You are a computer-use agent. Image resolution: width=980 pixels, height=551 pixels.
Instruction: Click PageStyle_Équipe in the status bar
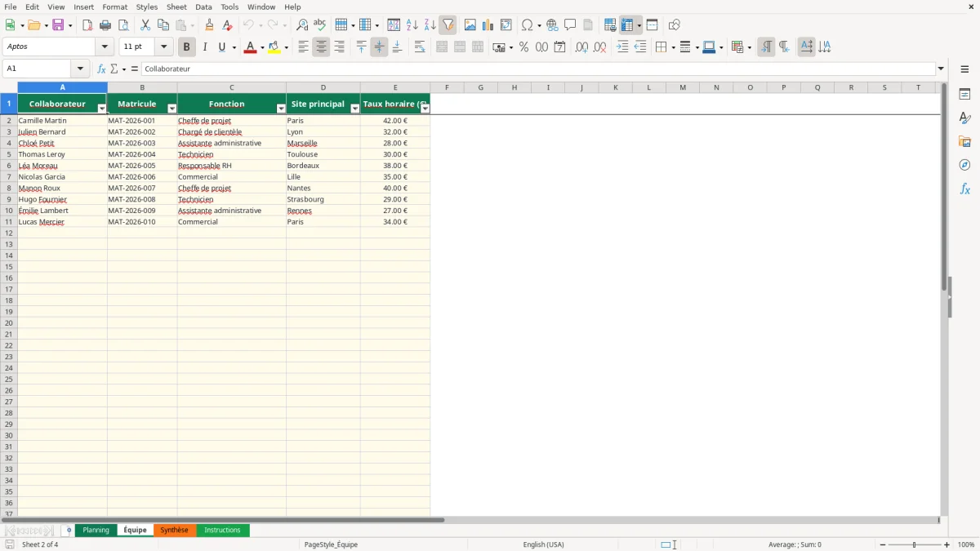pos(331,544)
